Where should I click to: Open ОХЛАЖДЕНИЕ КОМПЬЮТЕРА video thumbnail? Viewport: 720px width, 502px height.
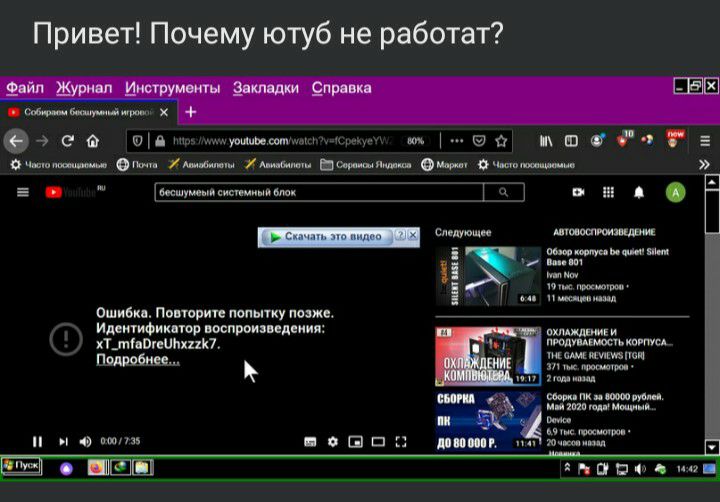pyautogui.click(x=488, y=356)
